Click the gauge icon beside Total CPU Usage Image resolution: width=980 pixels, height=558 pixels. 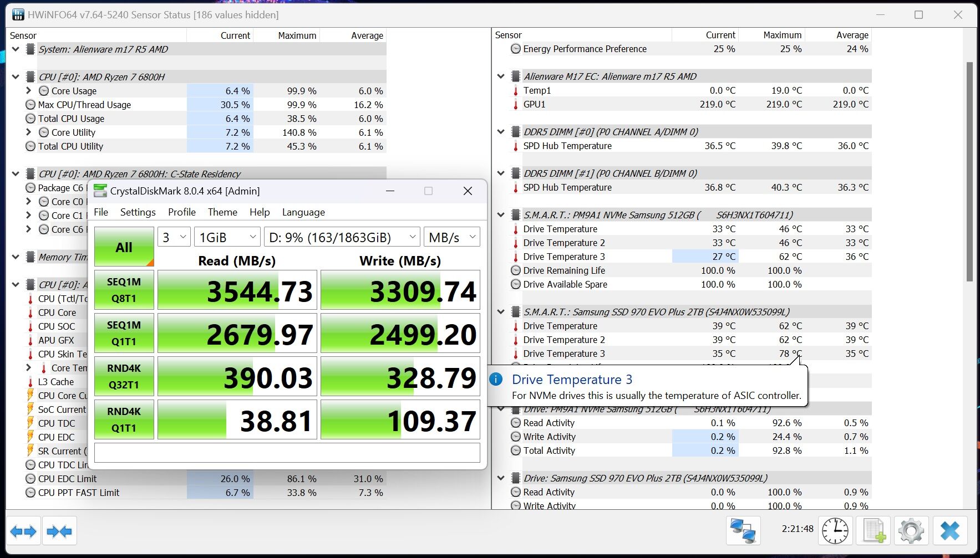(x=31, y=119)
